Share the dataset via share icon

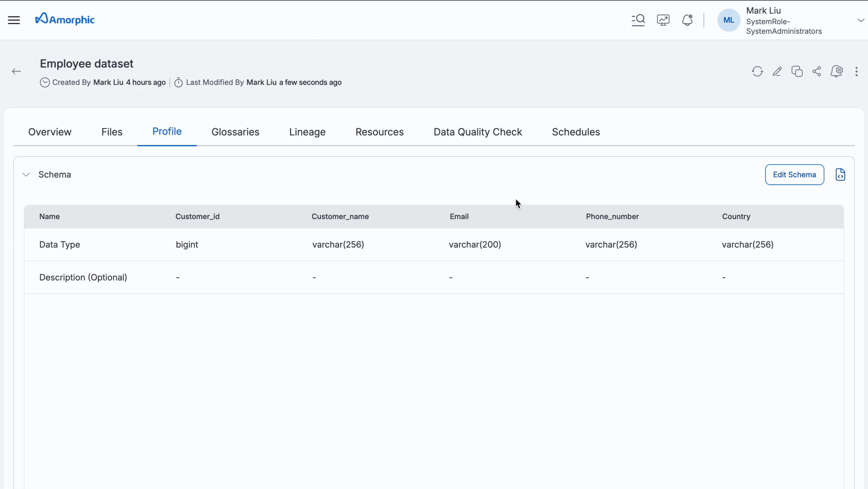(817, 71)
